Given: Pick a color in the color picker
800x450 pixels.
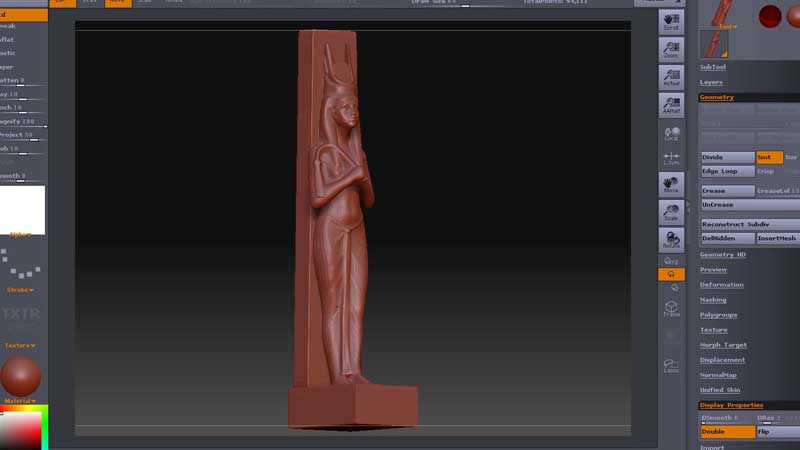Looking at the screenshot, I should [x=23, y=428].
